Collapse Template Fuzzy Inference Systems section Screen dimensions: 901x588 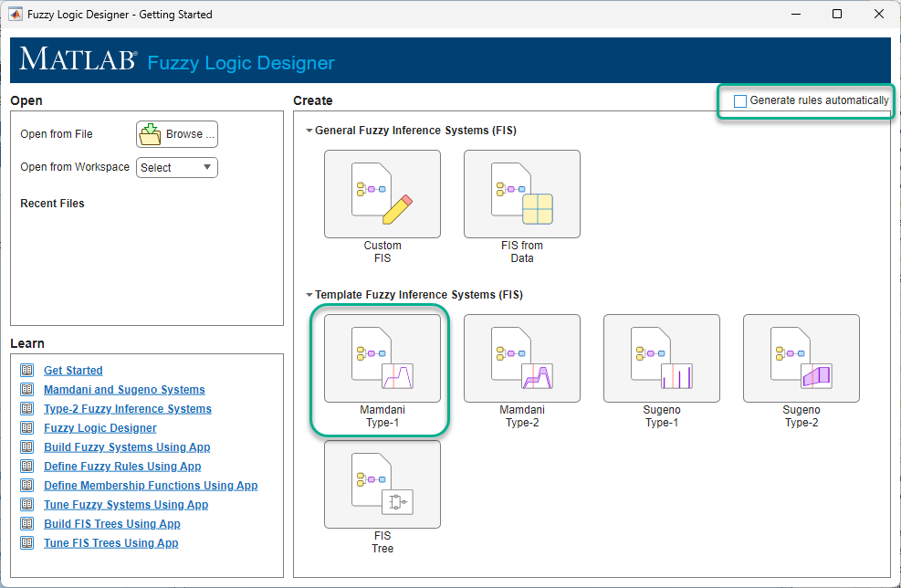[x=309, y=295]
